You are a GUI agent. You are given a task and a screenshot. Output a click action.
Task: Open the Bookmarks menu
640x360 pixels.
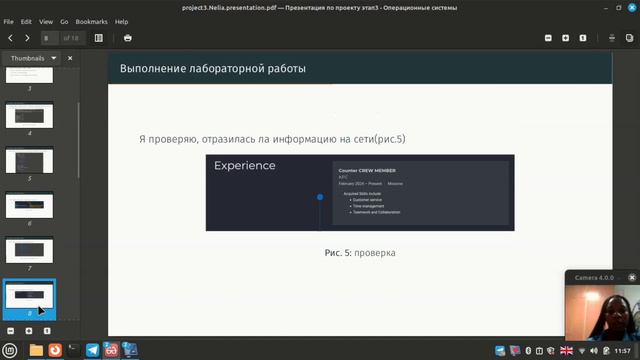[x=91, y=22]
